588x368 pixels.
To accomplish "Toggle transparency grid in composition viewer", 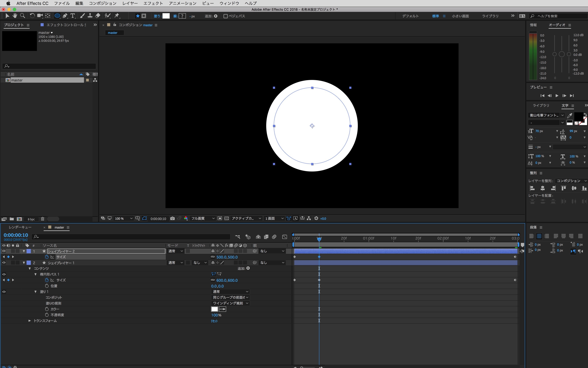I will pos(227,218).
